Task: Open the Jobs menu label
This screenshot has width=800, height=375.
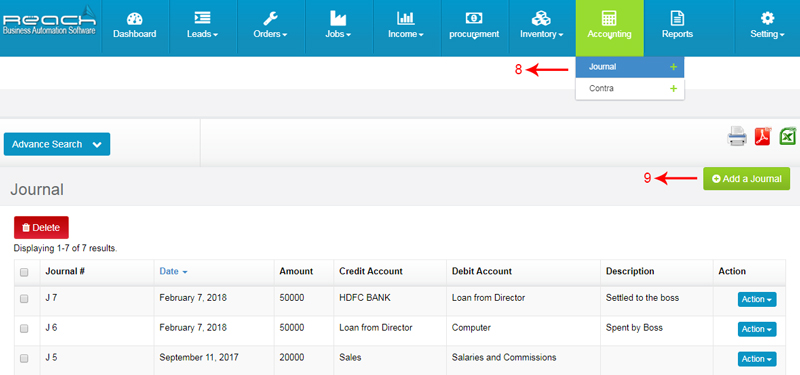Action: [x=338, y=34]
